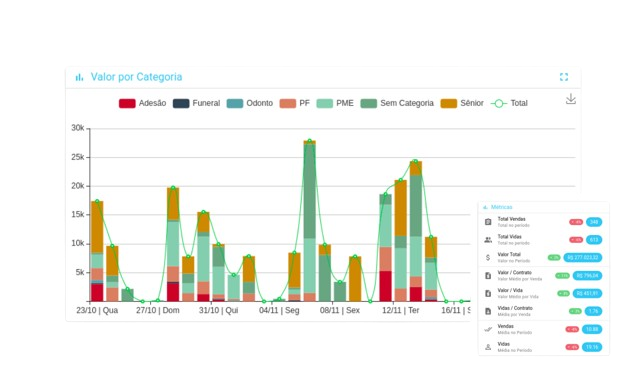Toggle the Sênior series in the legend

point(462,103)
